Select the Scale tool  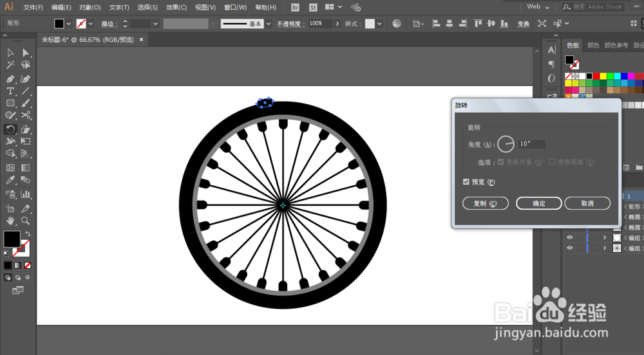(26, 129)
